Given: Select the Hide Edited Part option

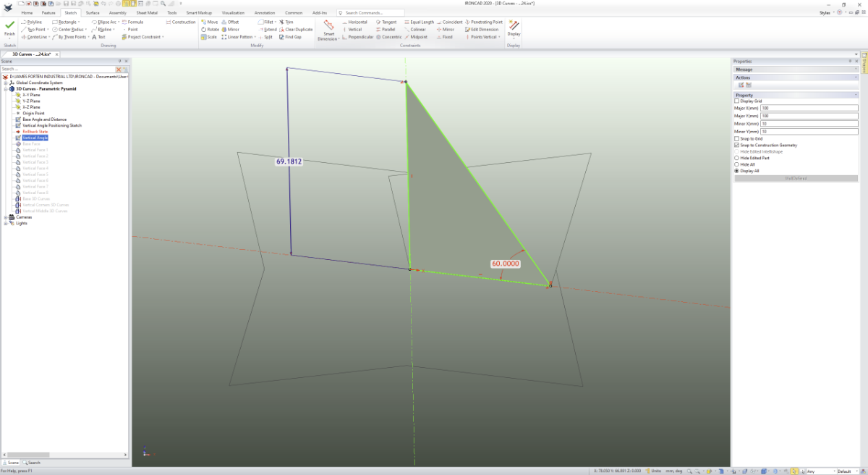Looking at the screenshot, I should [x=737, y=157].
